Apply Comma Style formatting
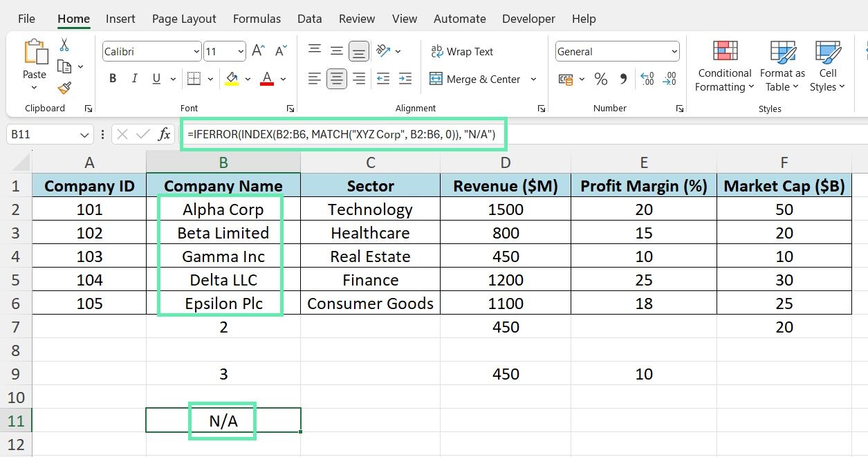The height and width of the screenshot is (457, 868). pyautogui.click(x=622, y=79)
